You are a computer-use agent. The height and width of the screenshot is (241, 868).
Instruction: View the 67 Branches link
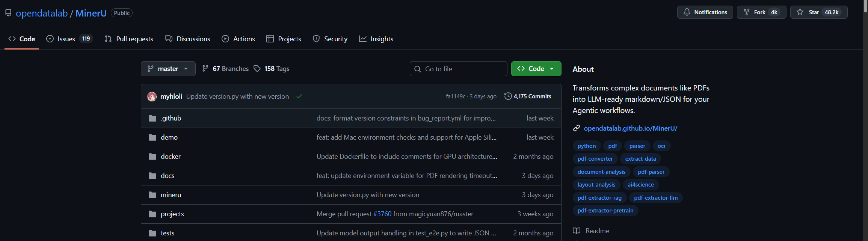tap(225, 69)
